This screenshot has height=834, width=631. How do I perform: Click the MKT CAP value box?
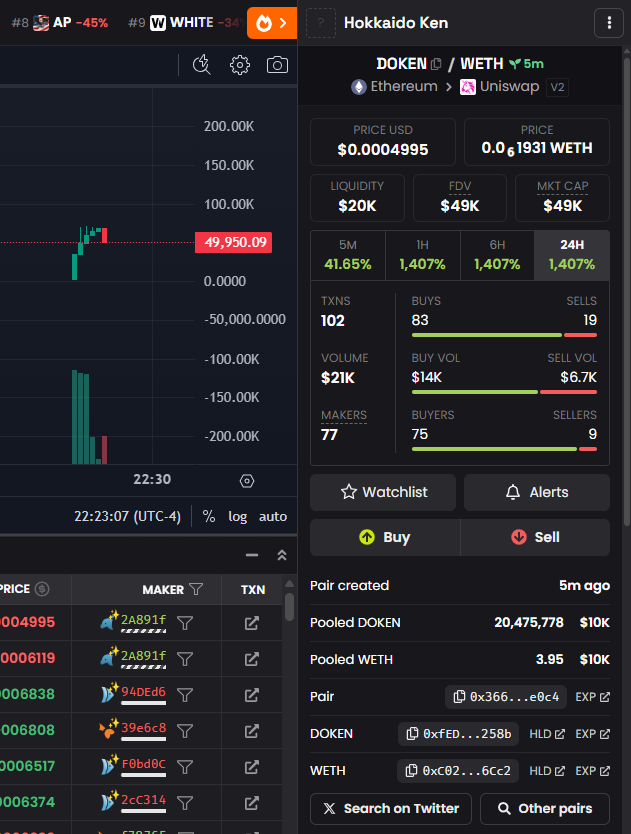[562, 198]
